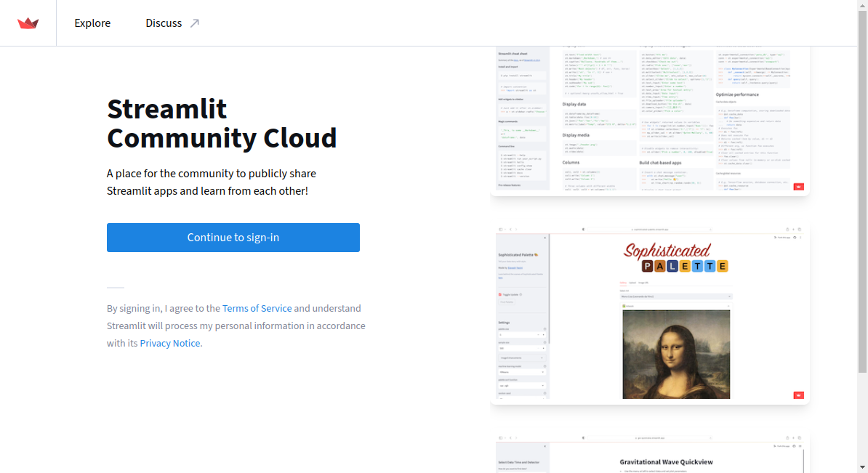
Task: Click the vertical scrollbar thumb
Action: click(862, 189)
